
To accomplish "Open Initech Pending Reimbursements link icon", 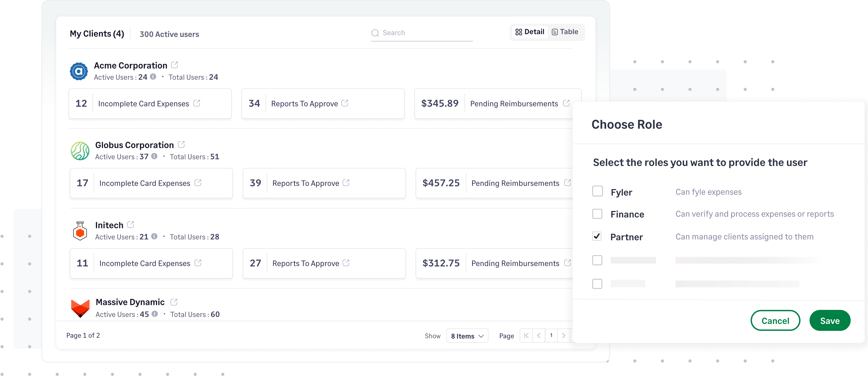I will point(567,263).
